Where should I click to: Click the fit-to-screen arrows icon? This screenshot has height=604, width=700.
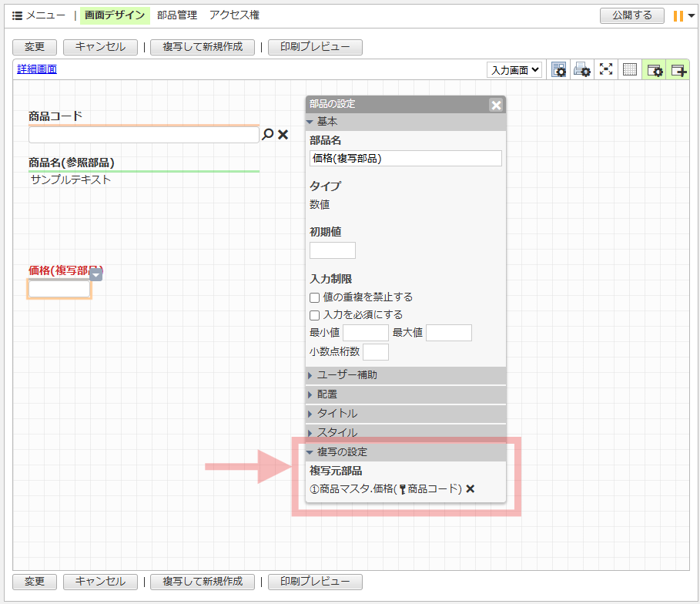pyautogui.click(x=606, y=69)
